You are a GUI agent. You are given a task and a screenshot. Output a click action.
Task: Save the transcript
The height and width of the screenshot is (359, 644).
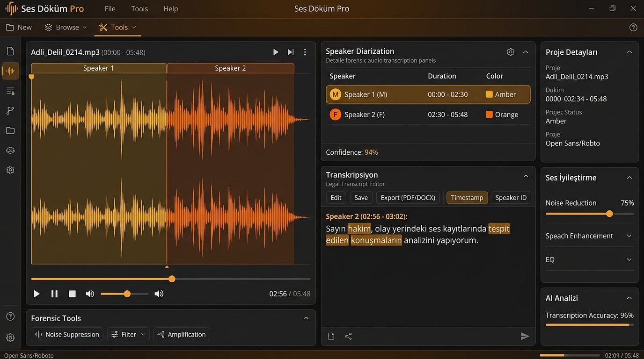(x=361, y=198)
